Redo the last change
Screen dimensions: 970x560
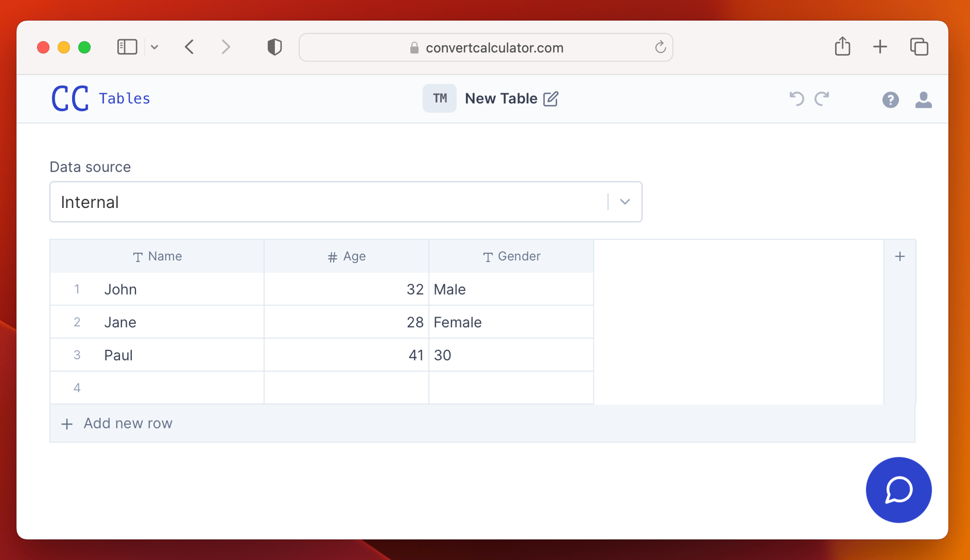822,99
